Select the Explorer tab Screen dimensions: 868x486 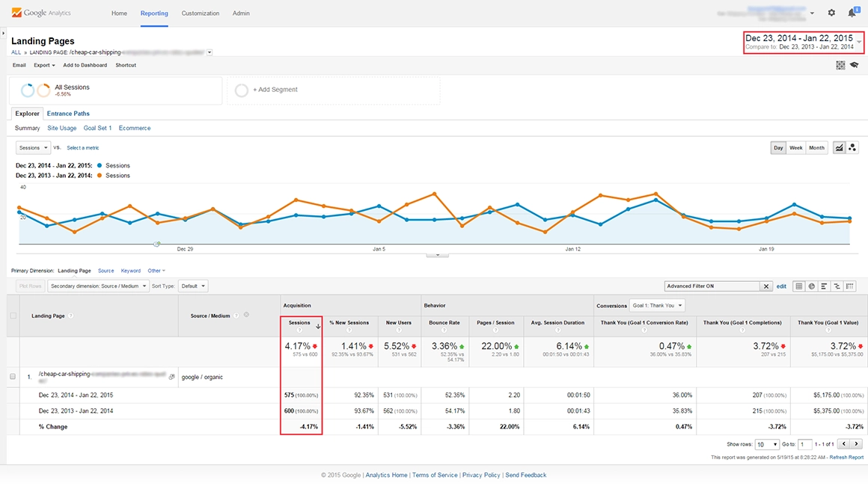pos(27,114)
